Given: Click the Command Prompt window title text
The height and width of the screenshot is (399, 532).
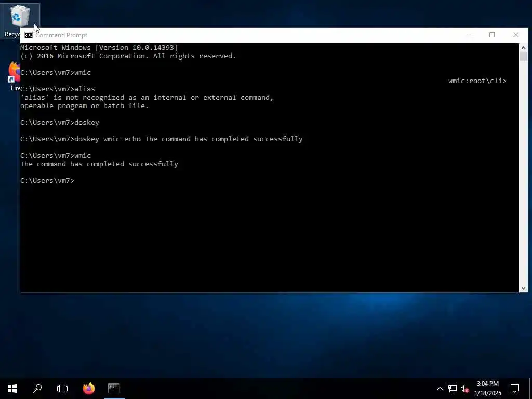Looking at the screenshot, I should [61, 35].
